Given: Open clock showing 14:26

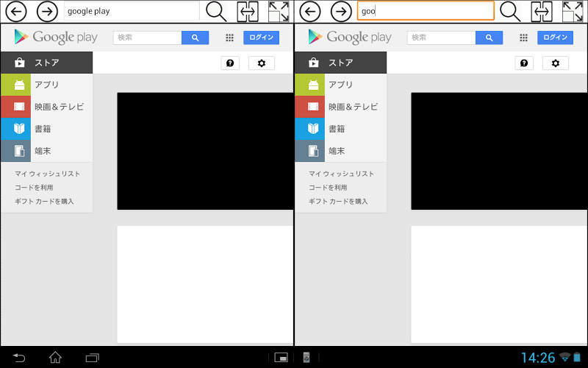Looking at the screenshot, I should coord(538,358).
